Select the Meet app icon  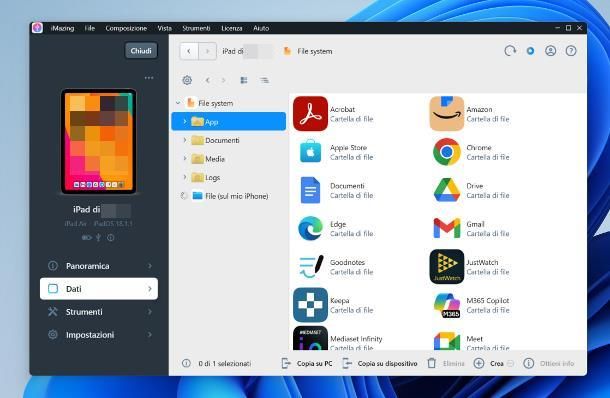[x=447, y=341]
